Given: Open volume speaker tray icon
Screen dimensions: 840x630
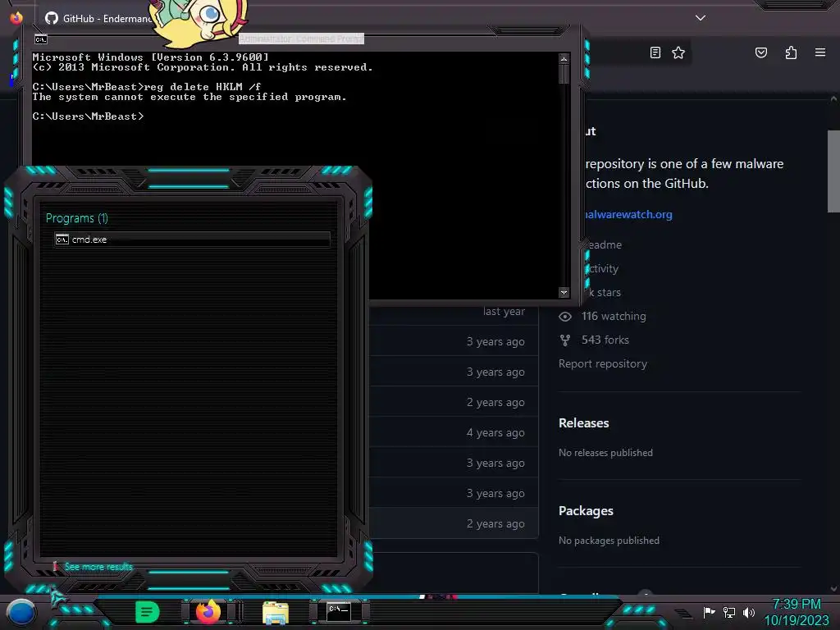Looking at the screenshot, I should [x=748, y=612].
